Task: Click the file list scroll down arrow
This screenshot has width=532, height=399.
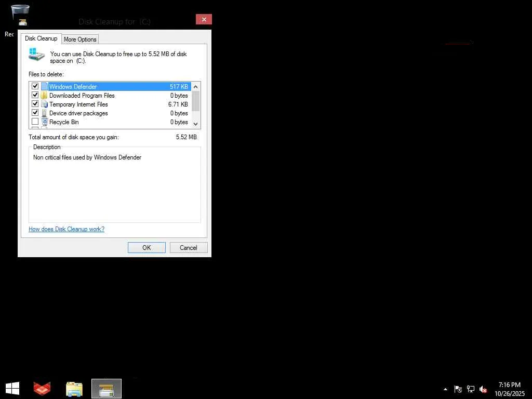Action: 195,124
